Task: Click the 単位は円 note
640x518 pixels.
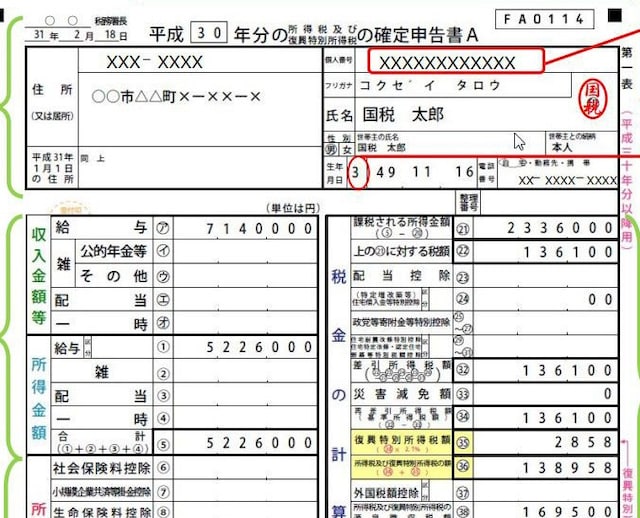Action: tap(293, 208)
